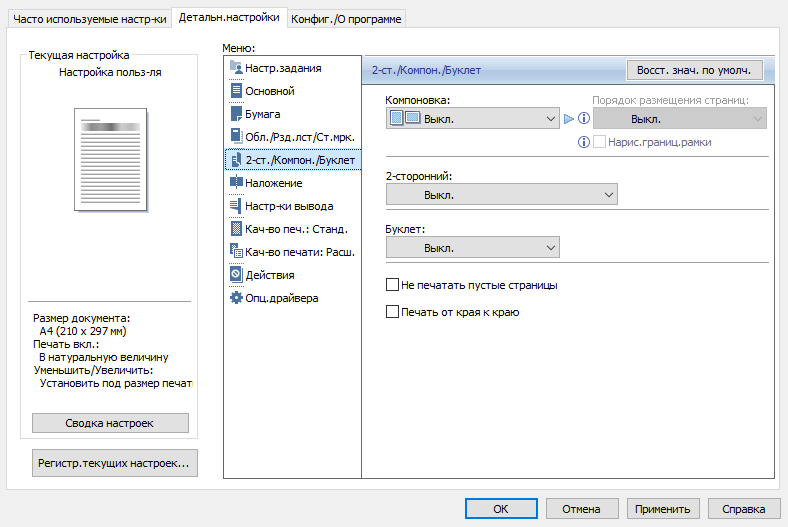Open the Компоновка dropdown
The height and width of the screenshot is (527, 788).
(472, 119)
